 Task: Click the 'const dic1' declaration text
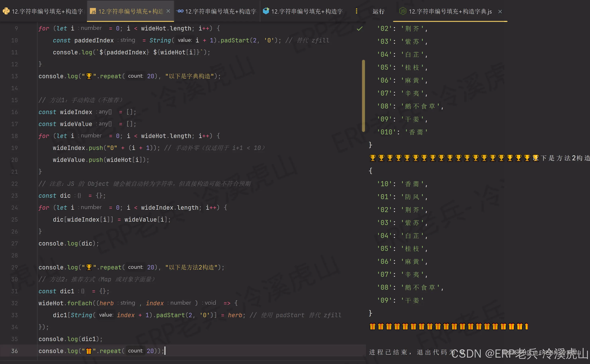tap(56, 291)
